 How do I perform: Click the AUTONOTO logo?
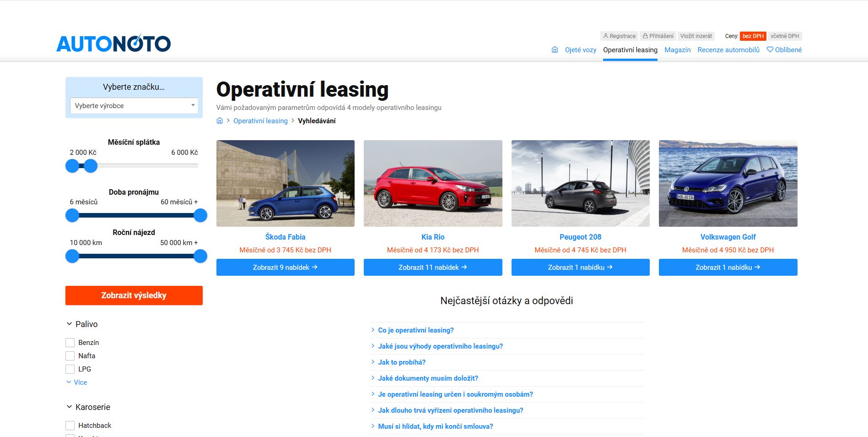click(x=113, y=44)
